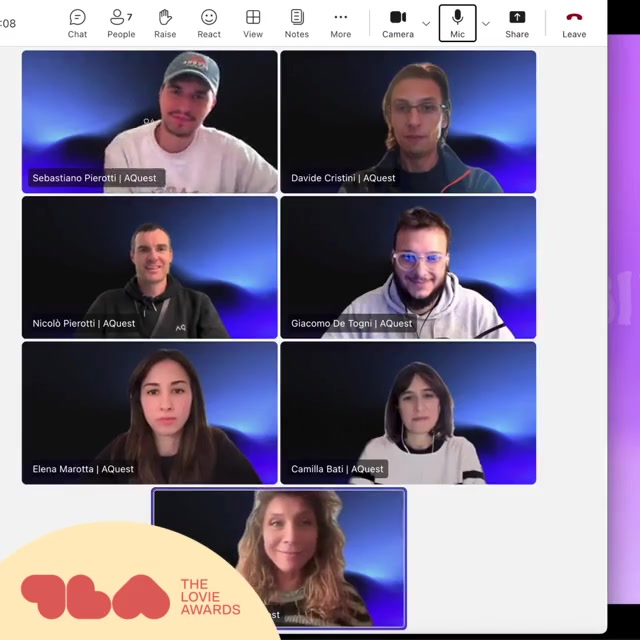Click the 'Camilla Bati | AQuest' name label
The height and width of the screenshot is (640, 640).
[x=337, y=469]
